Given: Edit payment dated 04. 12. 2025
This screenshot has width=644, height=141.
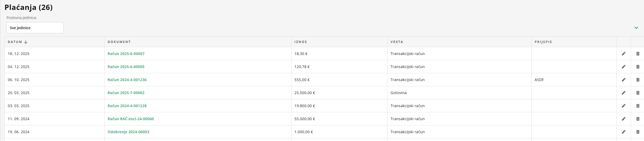Looking at the screenshot, I should coord(623,67).
